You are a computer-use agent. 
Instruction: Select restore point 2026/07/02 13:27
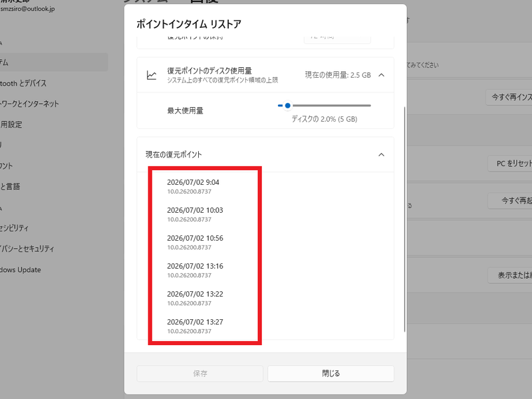(195, 326)
